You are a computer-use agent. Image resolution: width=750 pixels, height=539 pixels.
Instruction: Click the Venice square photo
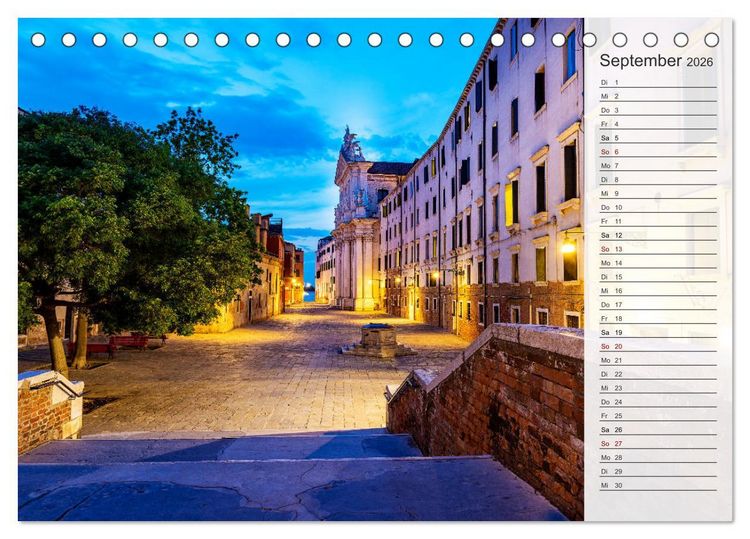click(x=301, y=269)
